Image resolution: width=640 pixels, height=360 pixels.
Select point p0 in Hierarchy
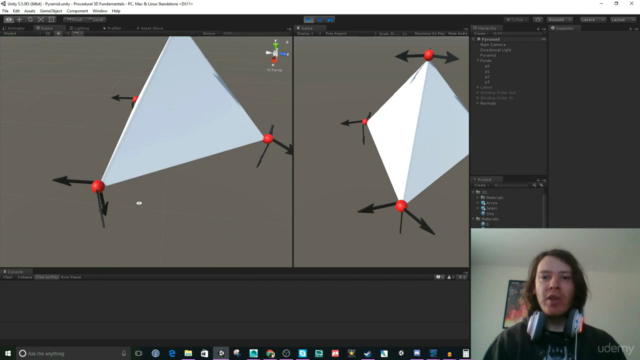487,66
